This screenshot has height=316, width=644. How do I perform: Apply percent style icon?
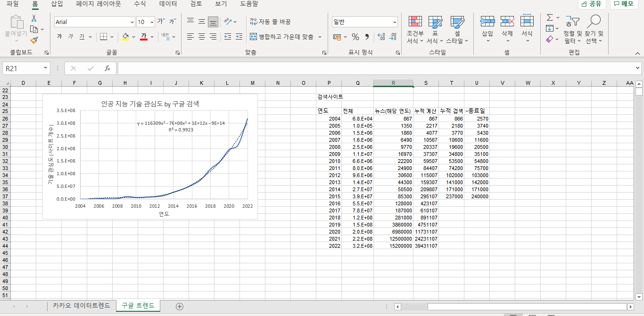355,37
